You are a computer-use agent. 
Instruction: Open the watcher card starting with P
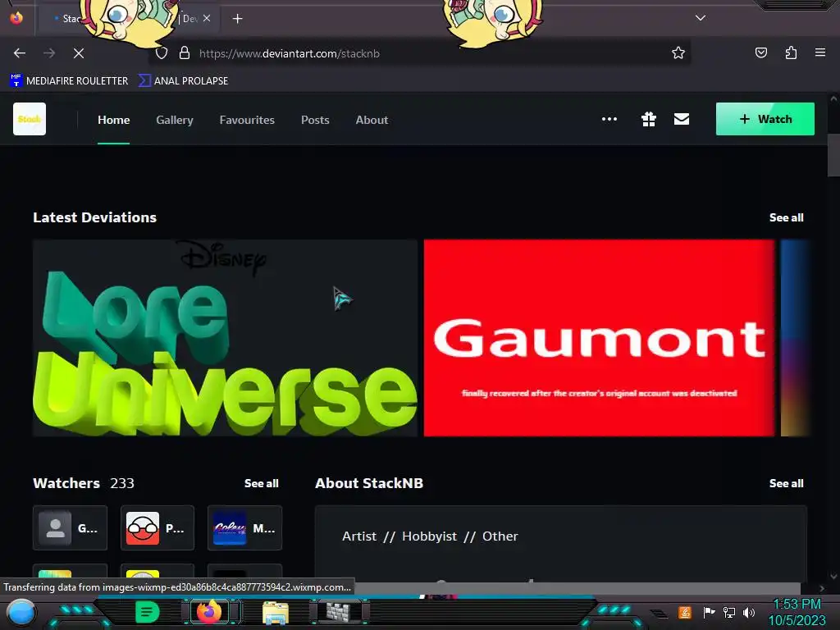[157, 528]
